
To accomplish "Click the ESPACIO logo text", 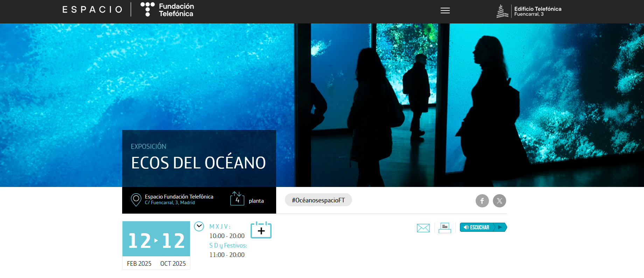I will coord(92,9).
